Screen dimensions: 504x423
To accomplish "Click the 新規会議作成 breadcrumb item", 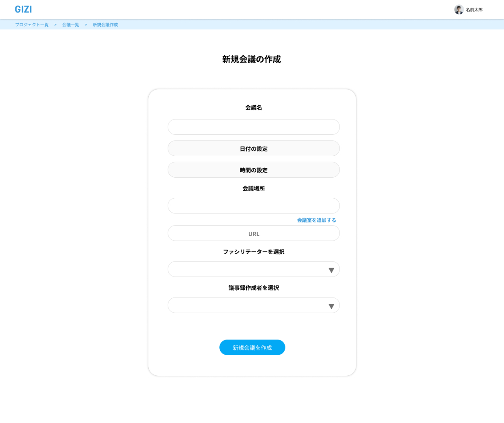I will pyautogui.click(x=105, y=25).
